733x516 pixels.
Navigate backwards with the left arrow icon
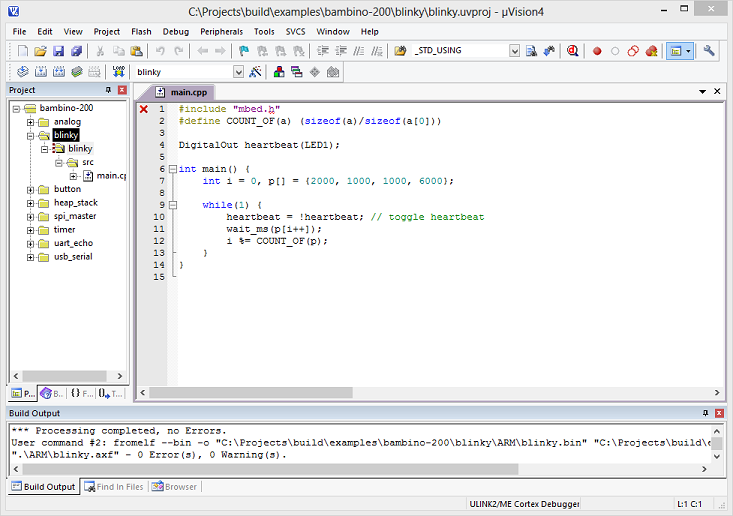(x=202, y=50)
